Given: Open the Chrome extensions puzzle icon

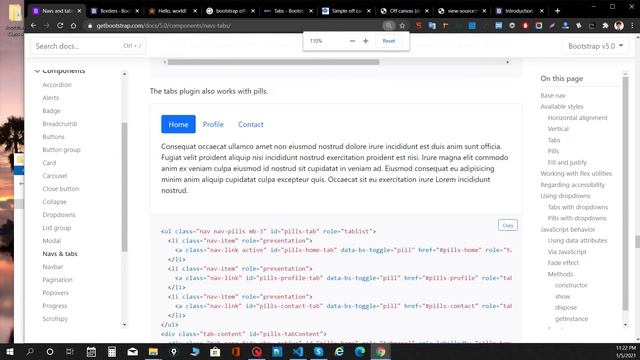Looking at the screenshot, I should click(x=605, y=25).
